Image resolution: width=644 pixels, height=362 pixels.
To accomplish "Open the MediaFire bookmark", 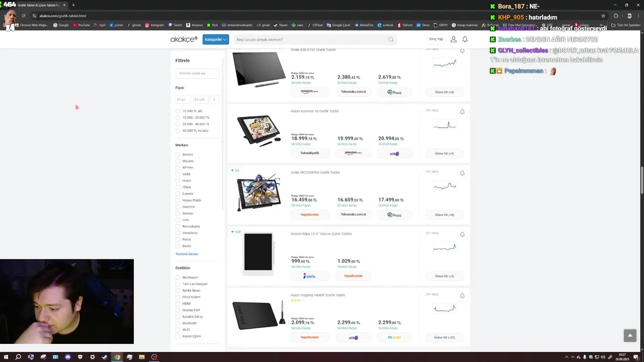I will 364,25.
